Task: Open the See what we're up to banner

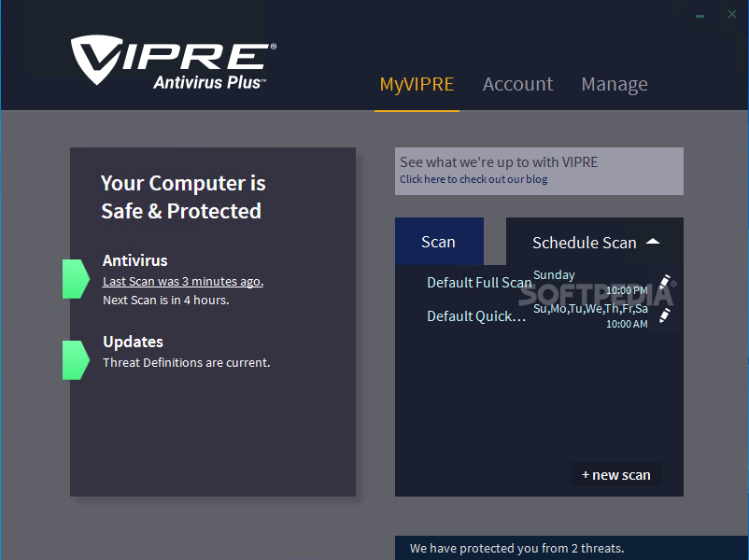Action: tap(539, 171)
